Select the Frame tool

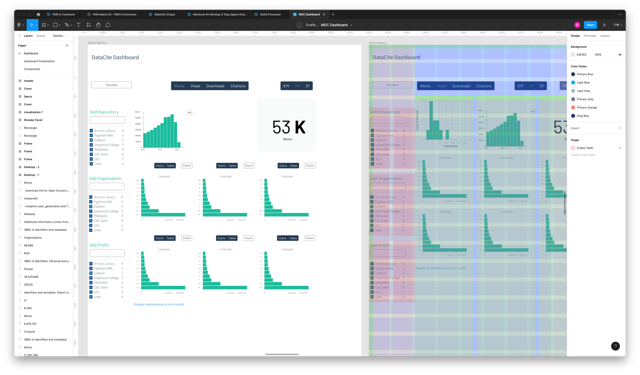click(44, 25)
